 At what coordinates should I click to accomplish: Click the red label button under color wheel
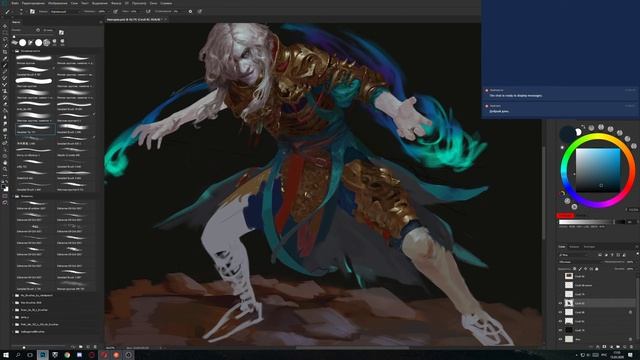pyautogui.click(x=565, y=216)
